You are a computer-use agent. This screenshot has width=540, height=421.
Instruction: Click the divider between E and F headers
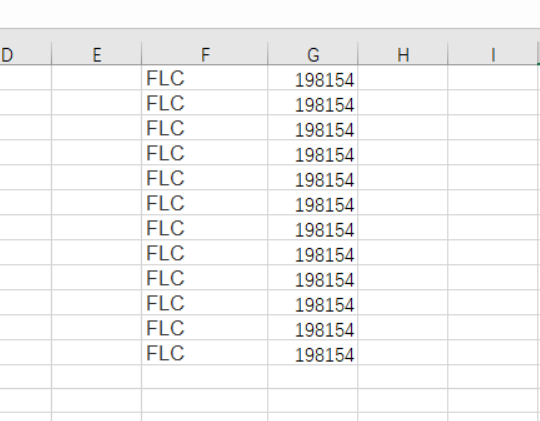point(142,53)
